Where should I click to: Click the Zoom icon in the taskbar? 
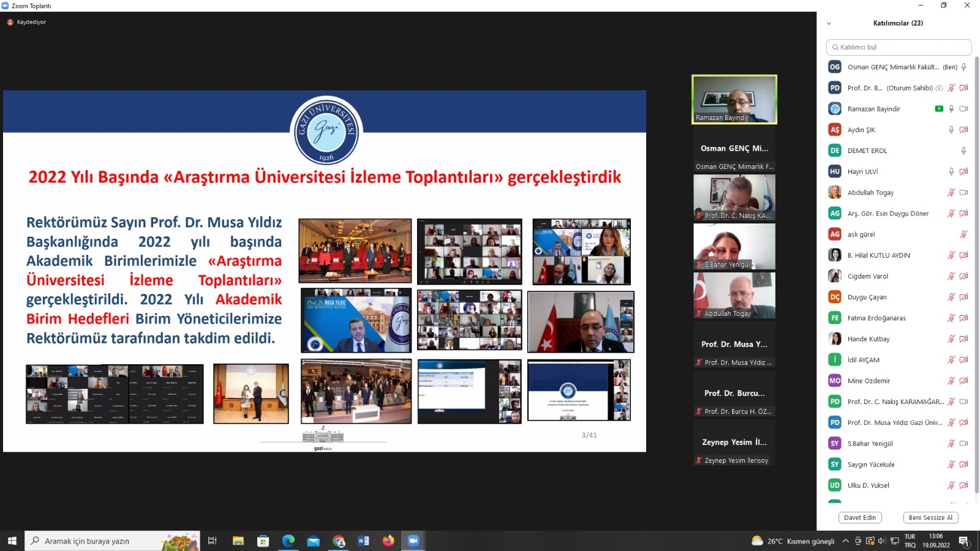(x=413, y=541)
